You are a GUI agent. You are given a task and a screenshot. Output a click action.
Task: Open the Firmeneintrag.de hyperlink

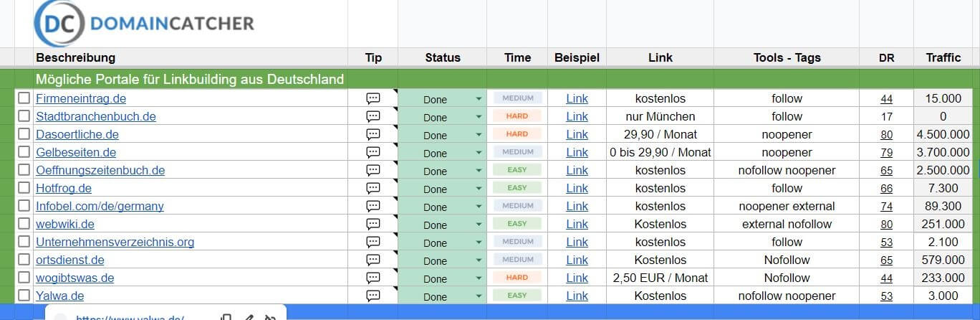81,98
